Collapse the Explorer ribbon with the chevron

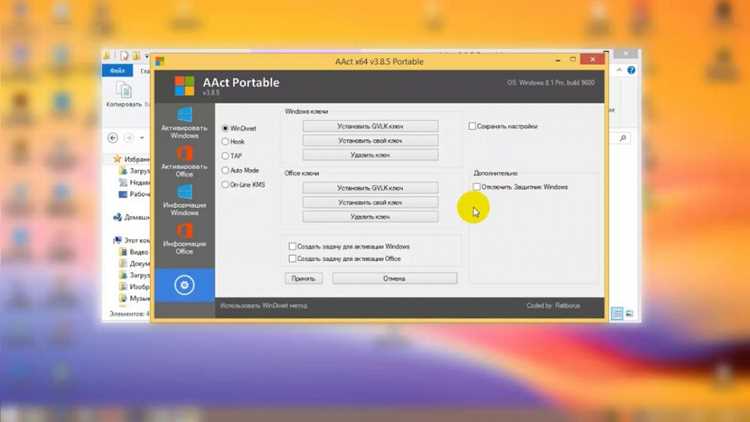[619, 70]
